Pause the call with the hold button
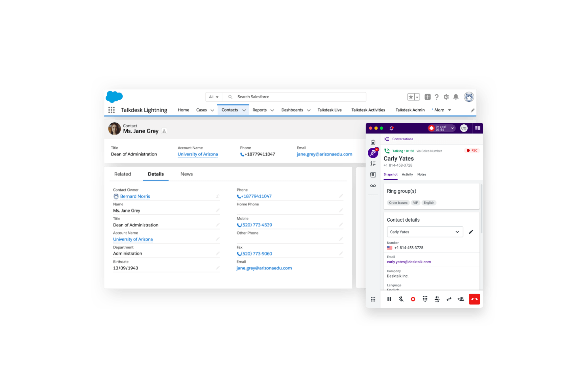This screenshot has height=392, width=588. (x=389, y=299)
